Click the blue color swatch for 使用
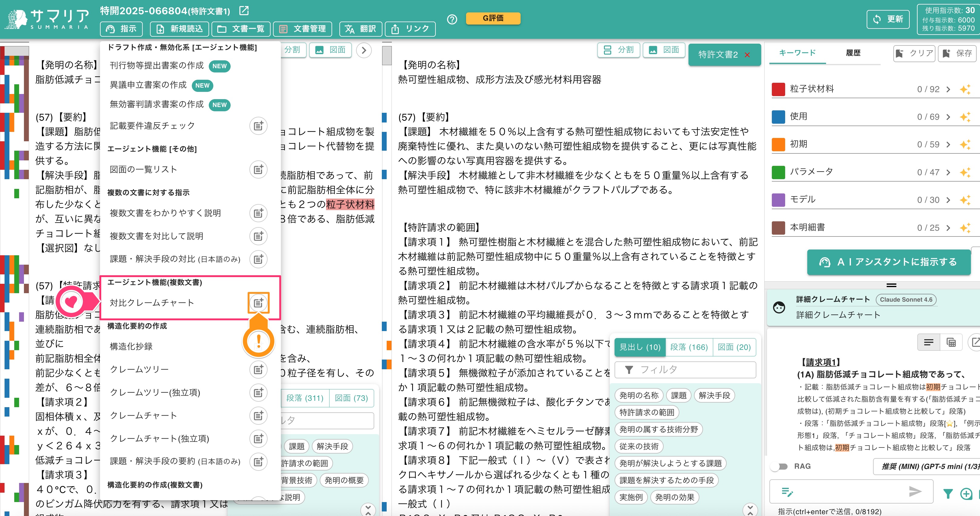Image resolution: width=980 pixels, height=516 pixels. point(778,117)
